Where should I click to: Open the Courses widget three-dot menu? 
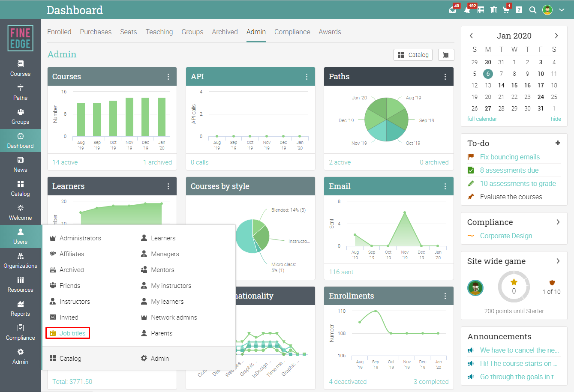point(168,77)
